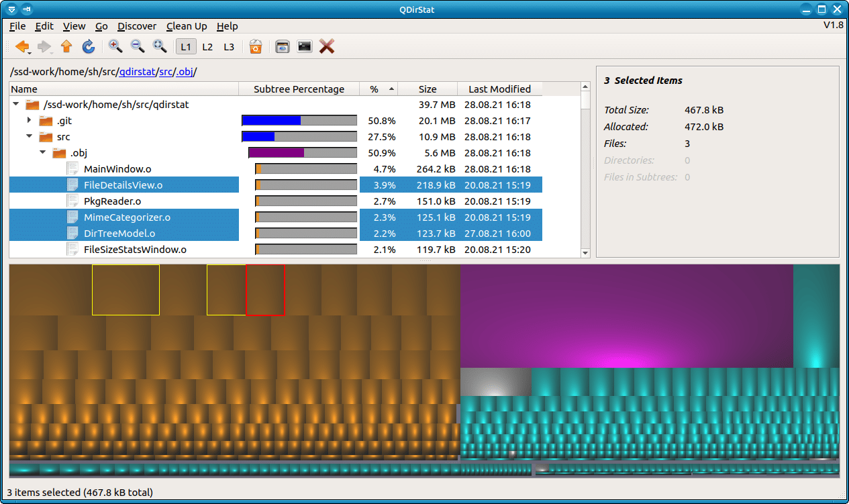
Task: Click the PkgReader.o file icon
Action: [72, 201]
